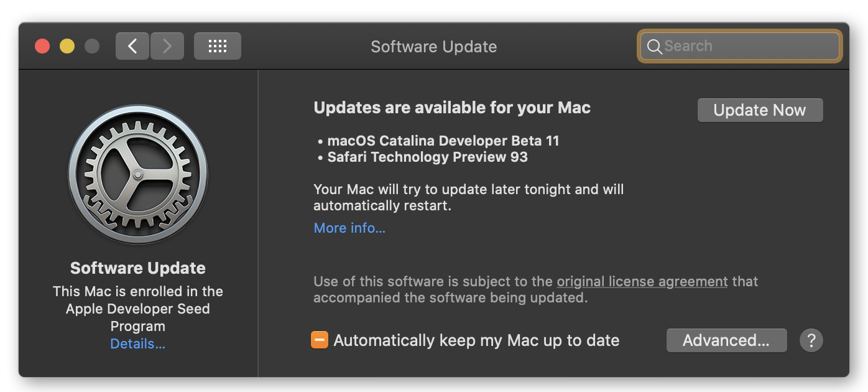Click the update later tonight message

468,197
